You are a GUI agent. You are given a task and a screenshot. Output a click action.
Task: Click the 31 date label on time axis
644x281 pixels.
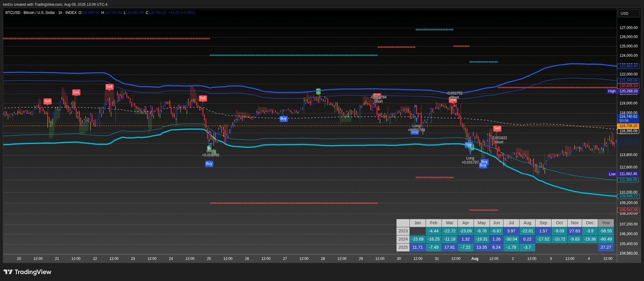437,259
